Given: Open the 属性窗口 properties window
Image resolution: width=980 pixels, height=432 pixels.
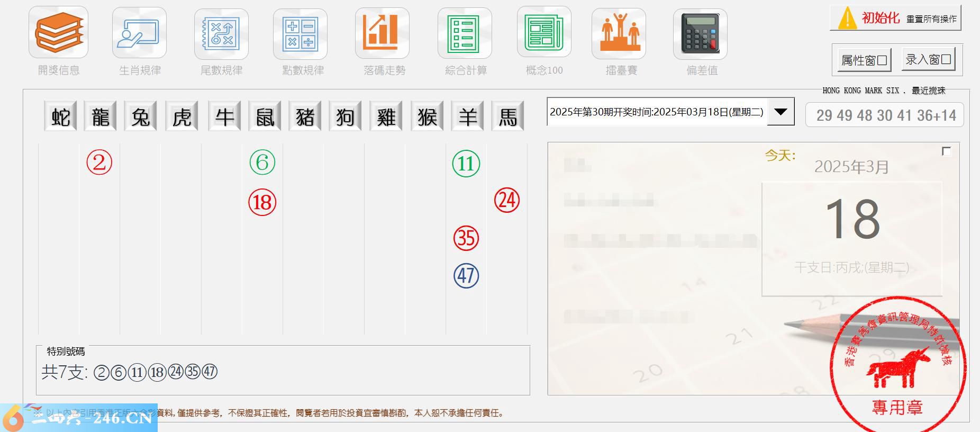Looking at the screenshot, I should [x=864, y=60].
